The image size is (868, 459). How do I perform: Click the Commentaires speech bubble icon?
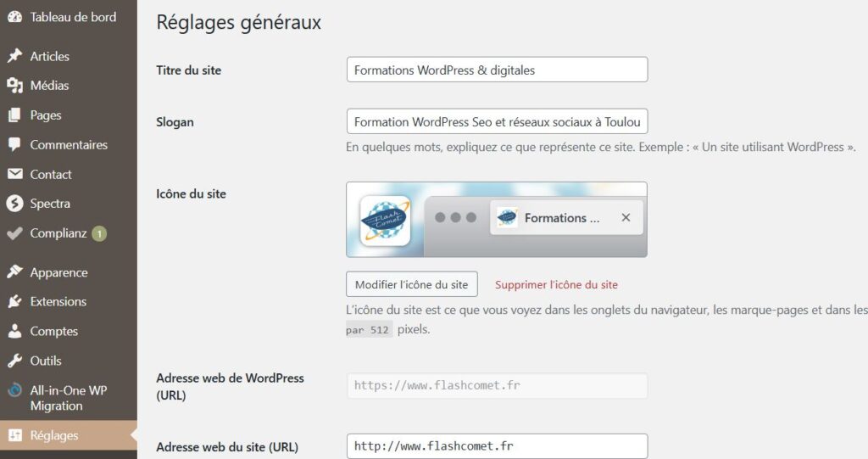coord(14,145)
